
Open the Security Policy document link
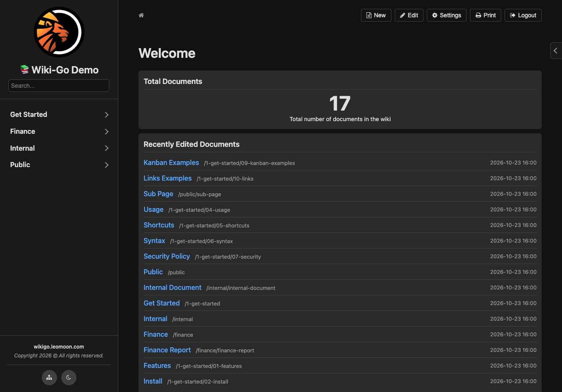point(167,256)
